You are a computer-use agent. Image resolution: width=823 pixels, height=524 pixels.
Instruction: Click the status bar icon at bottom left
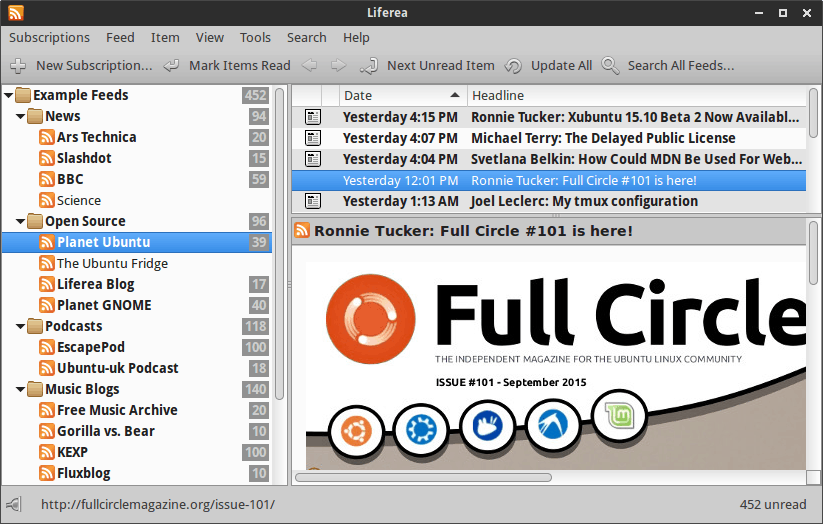point(14,505)
